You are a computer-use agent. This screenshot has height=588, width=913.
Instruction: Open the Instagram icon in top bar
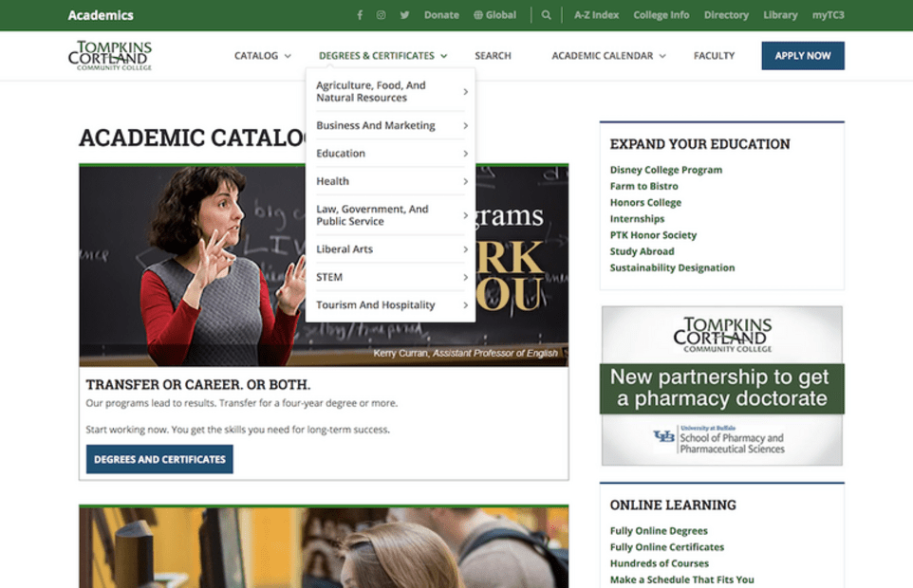(381, 15)
